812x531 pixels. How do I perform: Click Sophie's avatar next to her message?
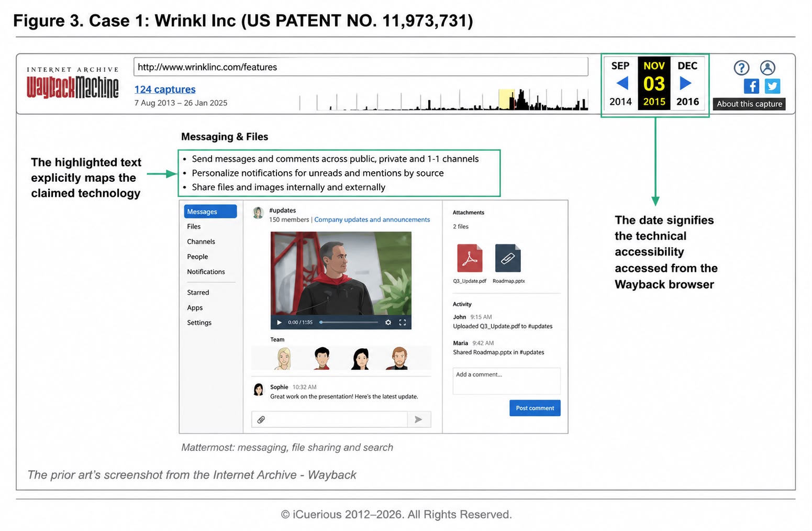tap(259, 390)
